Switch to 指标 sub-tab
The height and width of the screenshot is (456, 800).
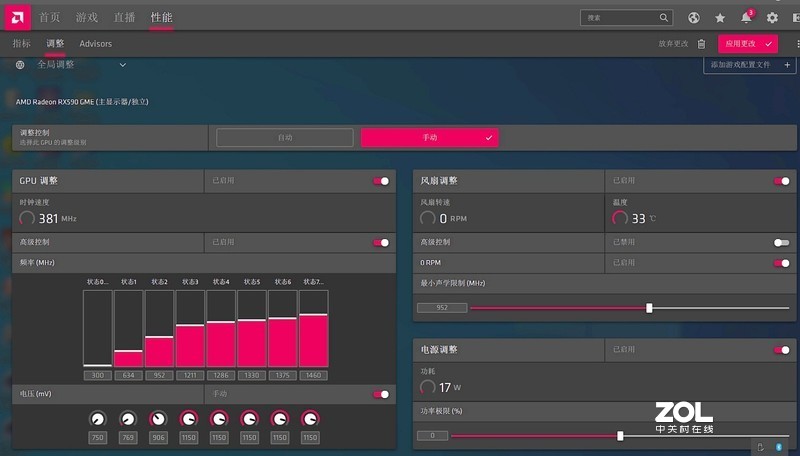tap(21, 44)
